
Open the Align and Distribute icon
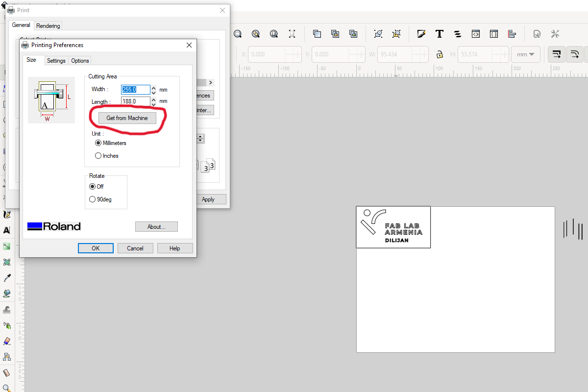click(x=512, y=34)
